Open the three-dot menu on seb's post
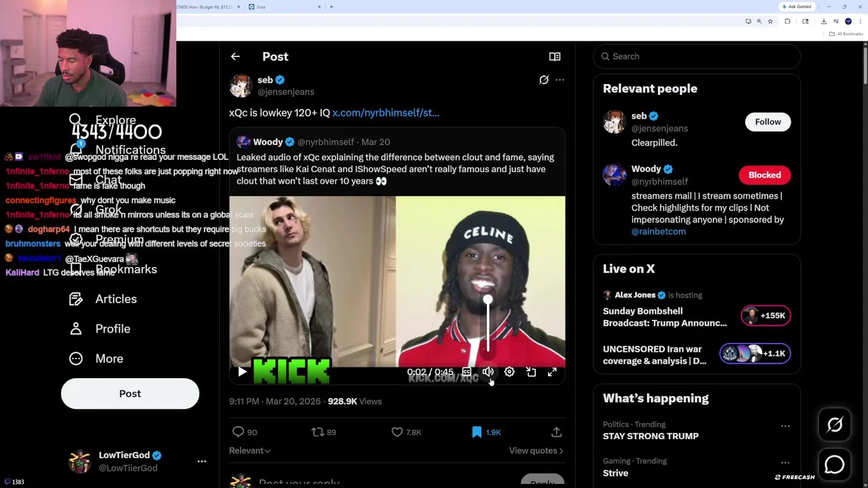This screenshot has height=488, width=868. coord(559,80)
